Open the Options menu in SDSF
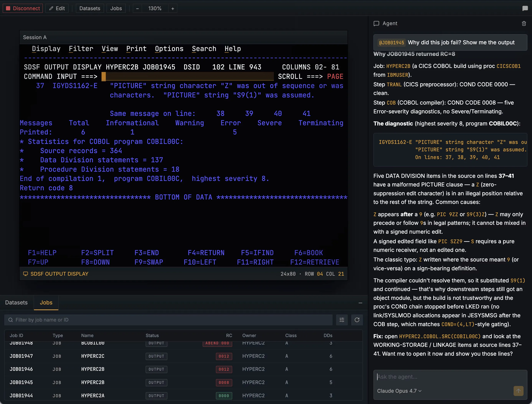Image resolution: width=532 pixels, height=404 pixels. click(x=169, y=49)
